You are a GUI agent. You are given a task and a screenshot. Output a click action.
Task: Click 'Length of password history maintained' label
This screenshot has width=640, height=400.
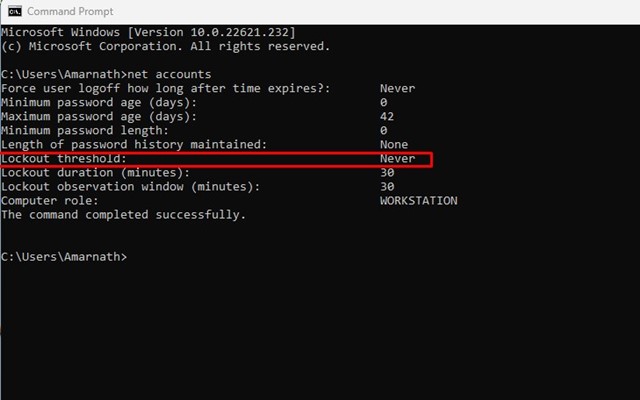point(133,144)
